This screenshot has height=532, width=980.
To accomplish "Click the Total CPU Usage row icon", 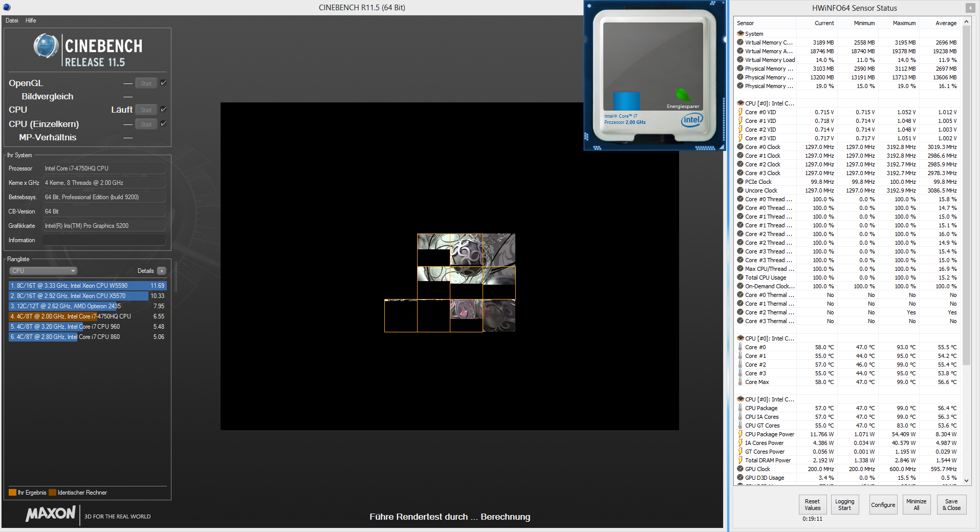I will click(x=740, y=278).
